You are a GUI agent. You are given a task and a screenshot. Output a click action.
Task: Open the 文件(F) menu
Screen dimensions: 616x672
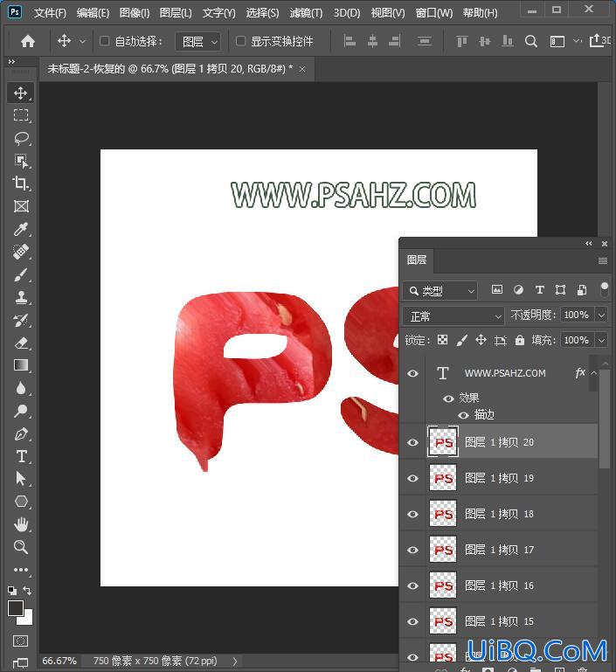(x=50, y=13)
